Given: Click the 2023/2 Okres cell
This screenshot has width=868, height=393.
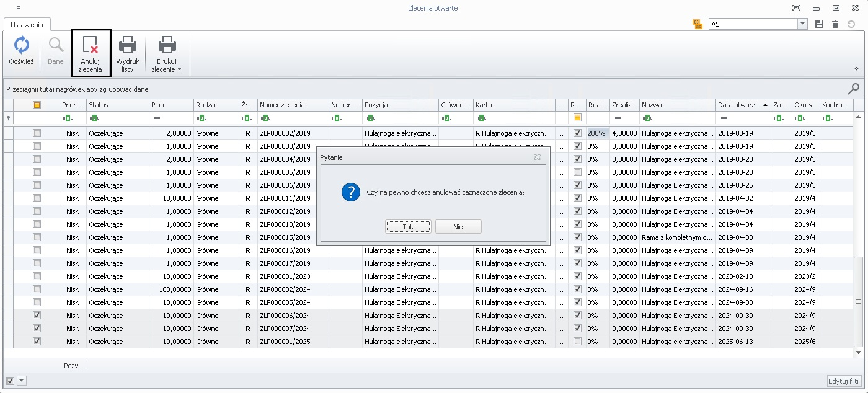Looking at the screenshot, I should coord(806,276).
